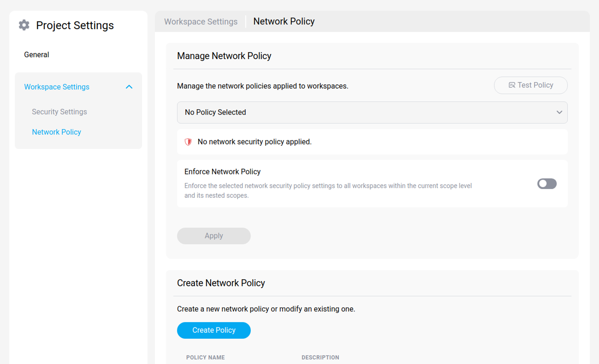Click the gear icon beside Project Settings
599x364 pixels.
point(24,25)
